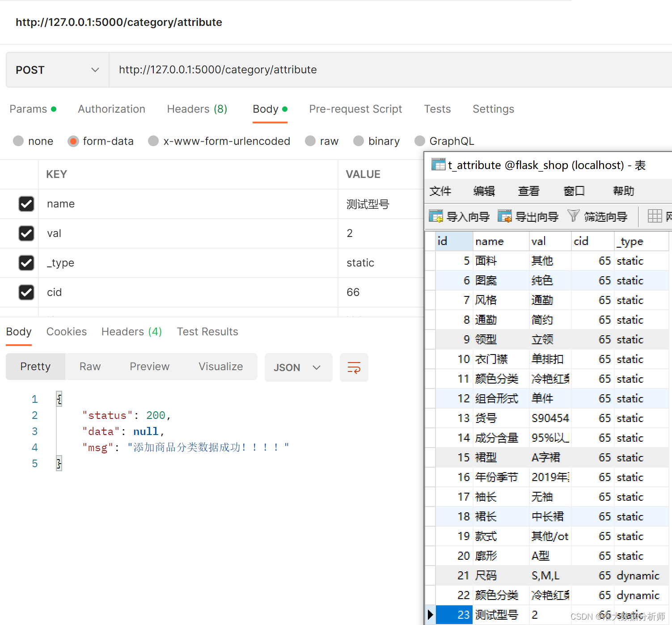
Task: Switch to grid view icon
Action: [655, 216]
